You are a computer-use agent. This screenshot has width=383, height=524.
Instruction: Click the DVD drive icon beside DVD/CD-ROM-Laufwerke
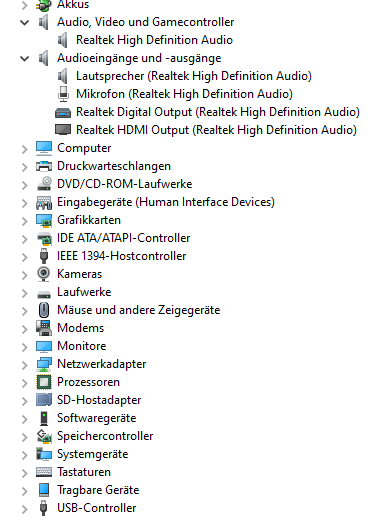tap(44, 184)
